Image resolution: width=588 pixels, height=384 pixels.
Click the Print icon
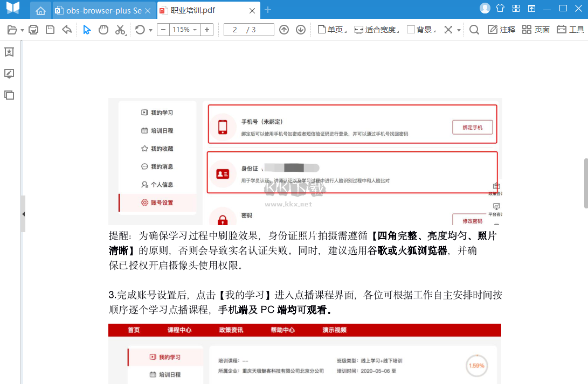(33, 30)
